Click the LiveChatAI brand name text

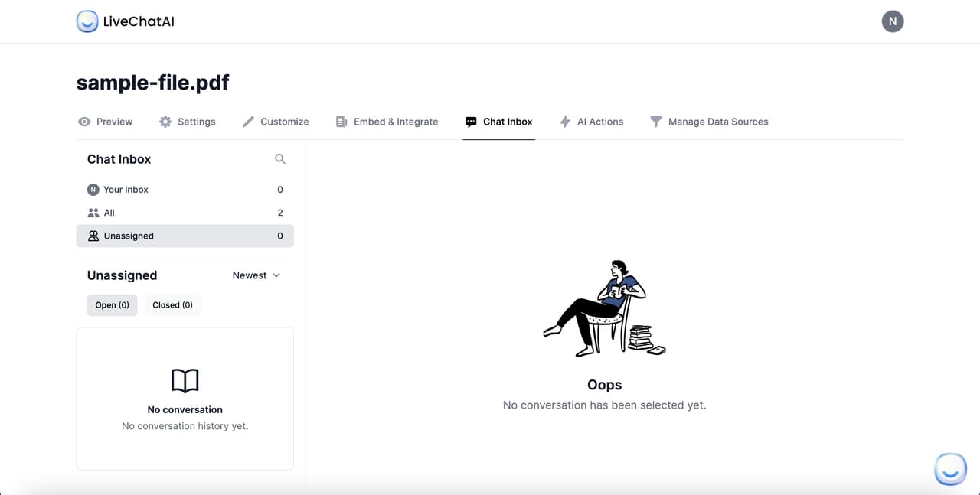pos(139,21)
